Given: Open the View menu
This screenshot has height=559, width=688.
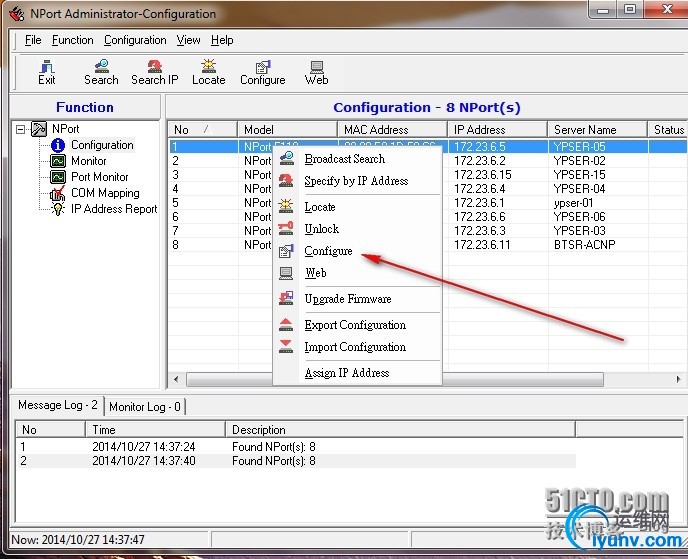Looking at the screenshot, I should [x=189, y=40].
